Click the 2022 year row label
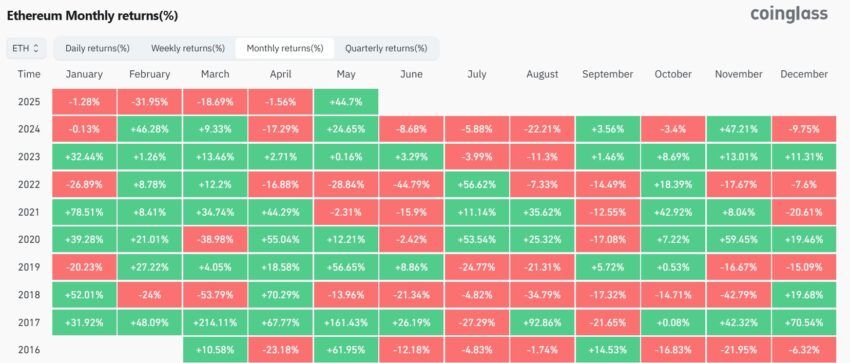The image size is (850, 363). point(29,185)
